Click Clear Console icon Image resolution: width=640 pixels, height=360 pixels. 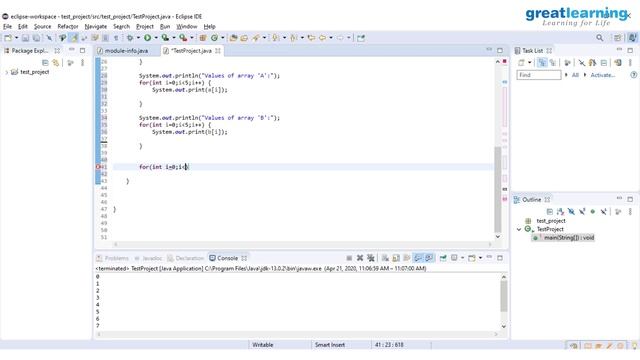click(385, 258)
